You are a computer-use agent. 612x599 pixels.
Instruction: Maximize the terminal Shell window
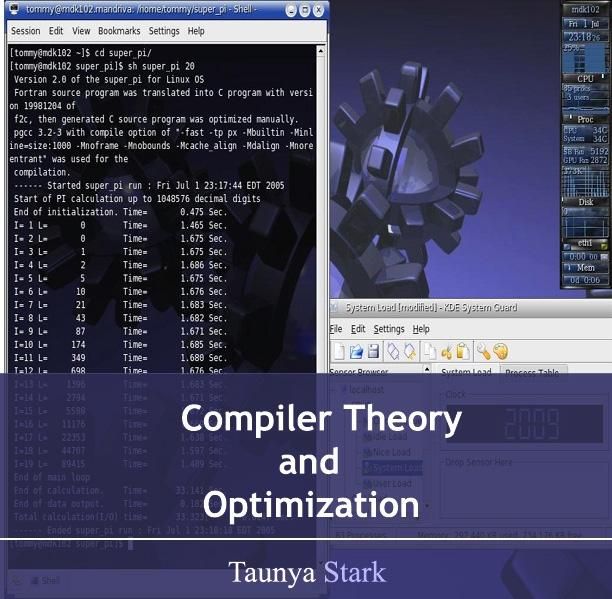point(305,10)
